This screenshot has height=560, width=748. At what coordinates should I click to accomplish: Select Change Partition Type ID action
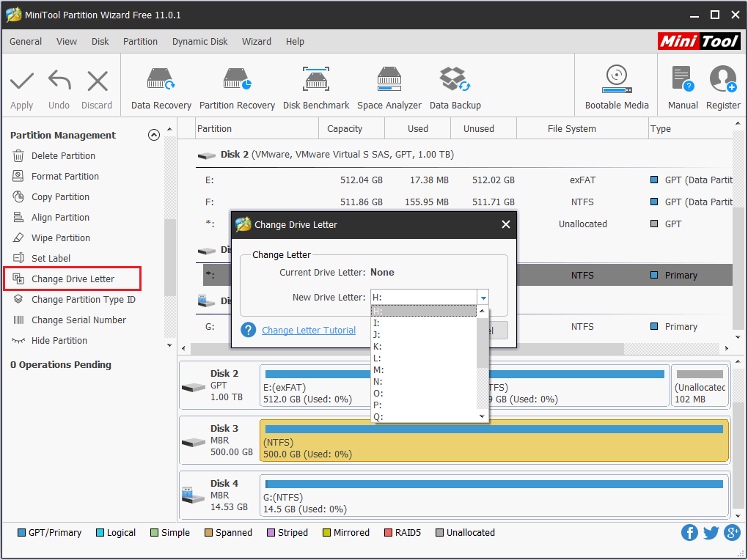tap(83, 300)
